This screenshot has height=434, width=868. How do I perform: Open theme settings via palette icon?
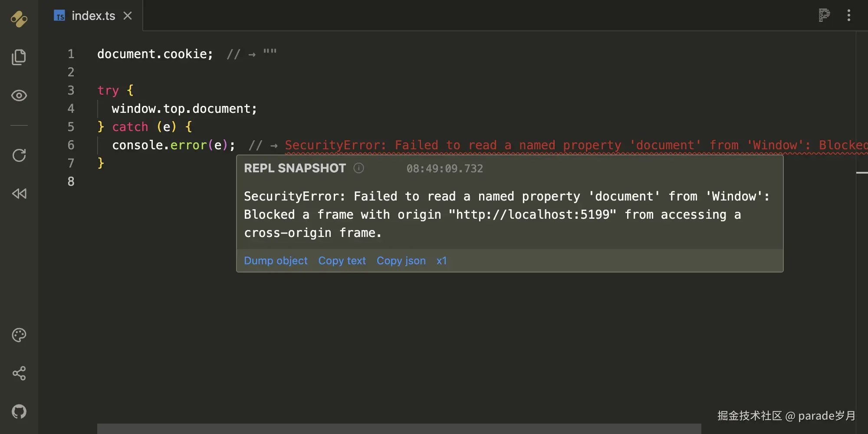tap(19, 335)
